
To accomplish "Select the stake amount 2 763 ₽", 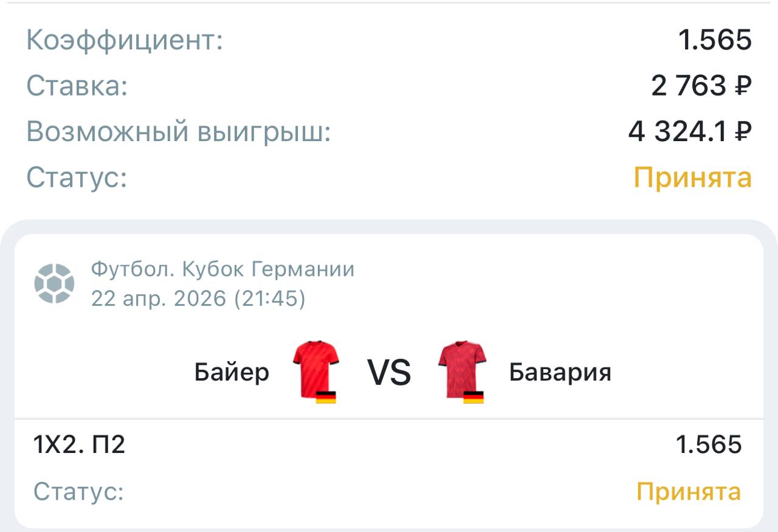I will pos(701,86).
